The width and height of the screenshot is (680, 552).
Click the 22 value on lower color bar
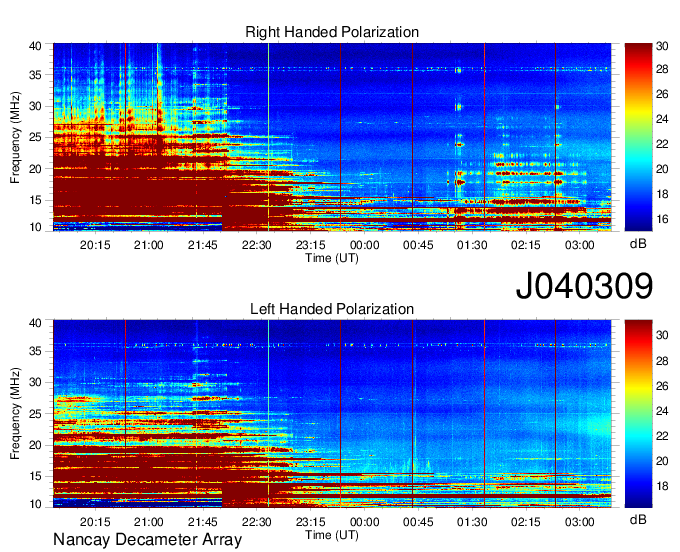coord(662,436)
